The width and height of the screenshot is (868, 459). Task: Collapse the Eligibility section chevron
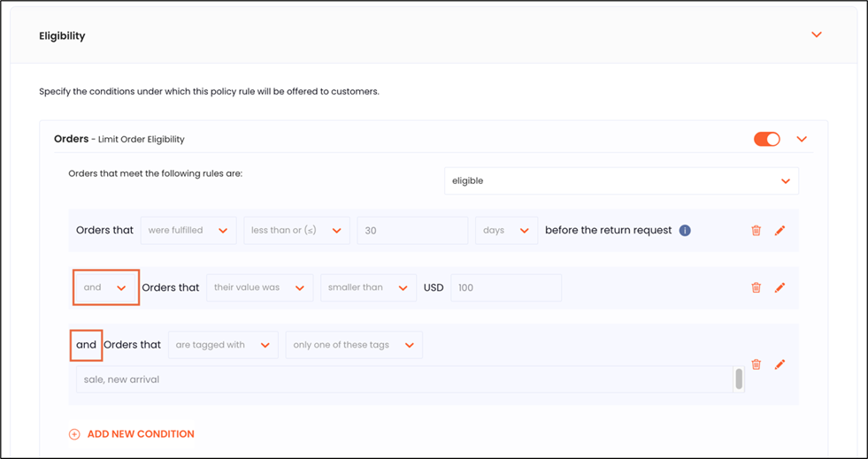[816, 35]
